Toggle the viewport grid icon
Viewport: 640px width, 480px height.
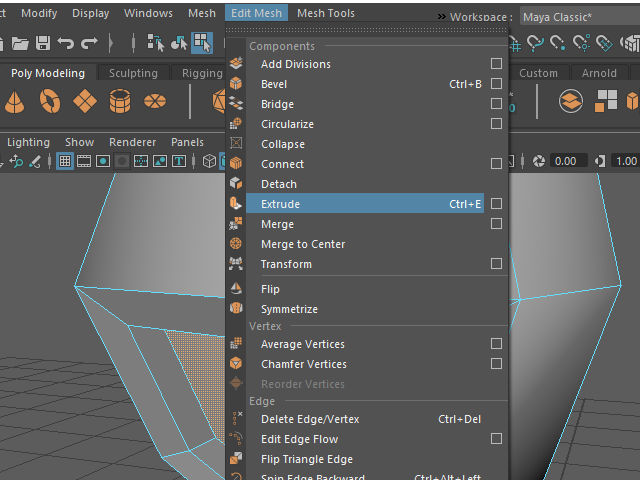click(x=65, y=161)
